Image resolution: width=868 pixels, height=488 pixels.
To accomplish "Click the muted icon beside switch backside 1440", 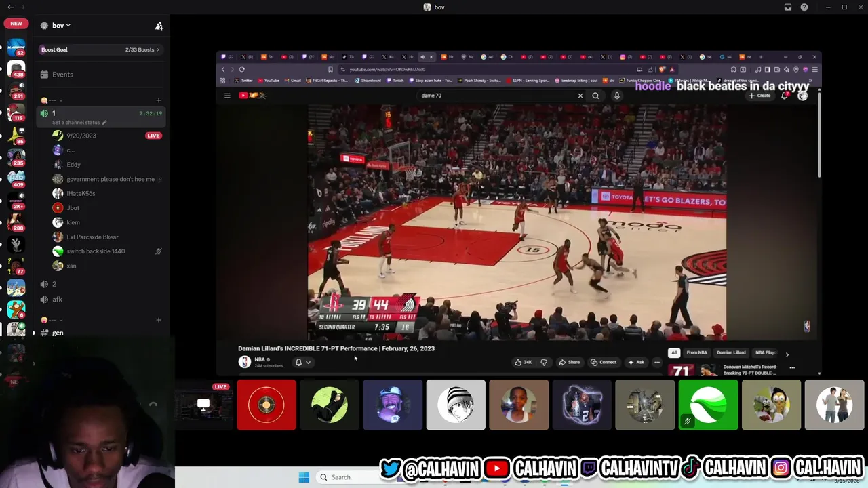I will 159,251.
